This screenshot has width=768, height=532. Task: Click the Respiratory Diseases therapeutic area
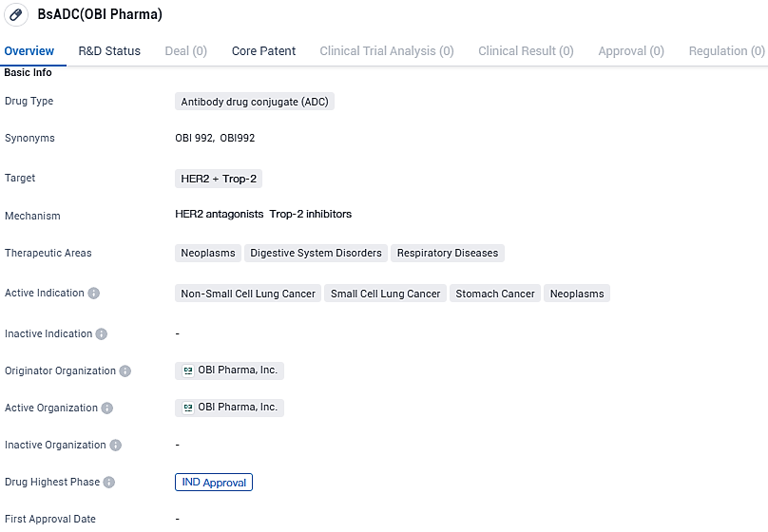coord(448,253)
